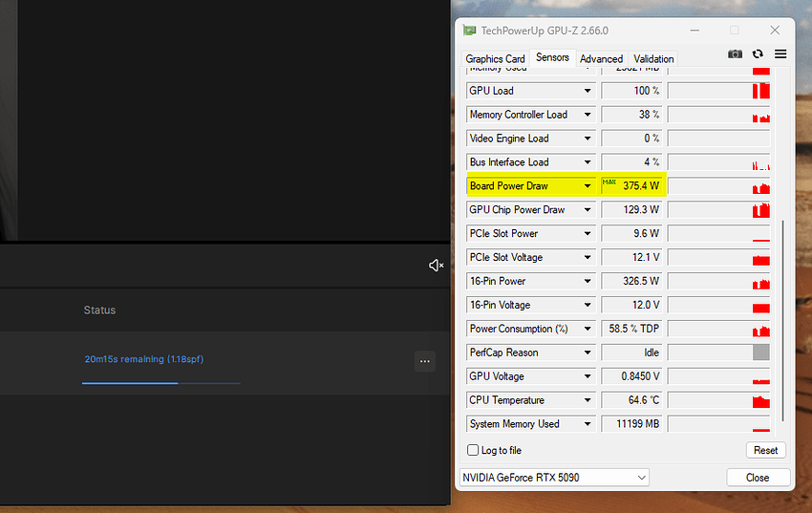Image resolution: width=812 pixels, height=513 pixels.
Task: Open the Validation tab
Action: (x=653, y=58)
